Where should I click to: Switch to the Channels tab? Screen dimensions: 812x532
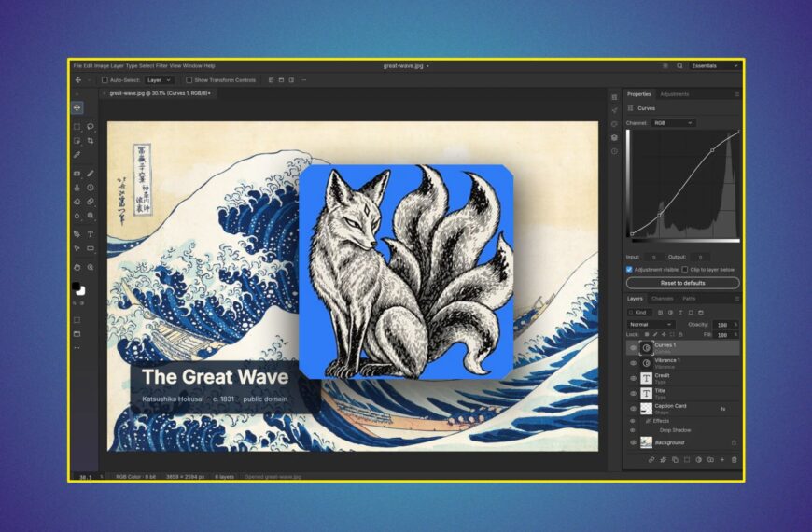pyautogui.click(x=662, y=299)
